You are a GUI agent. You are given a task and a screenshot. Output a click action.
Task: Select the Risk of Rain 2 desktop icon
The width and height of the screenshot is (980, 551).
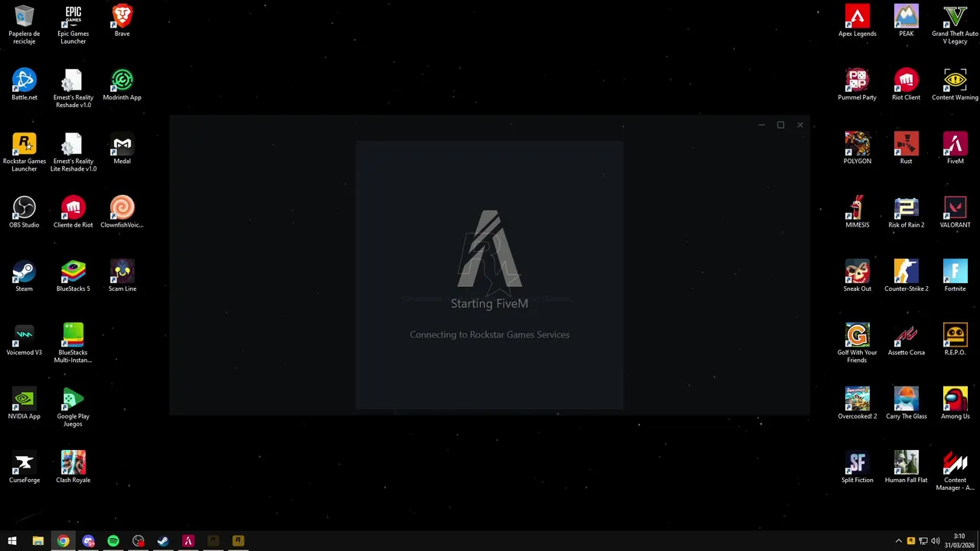pyautogui.click(x=906, y=212)
